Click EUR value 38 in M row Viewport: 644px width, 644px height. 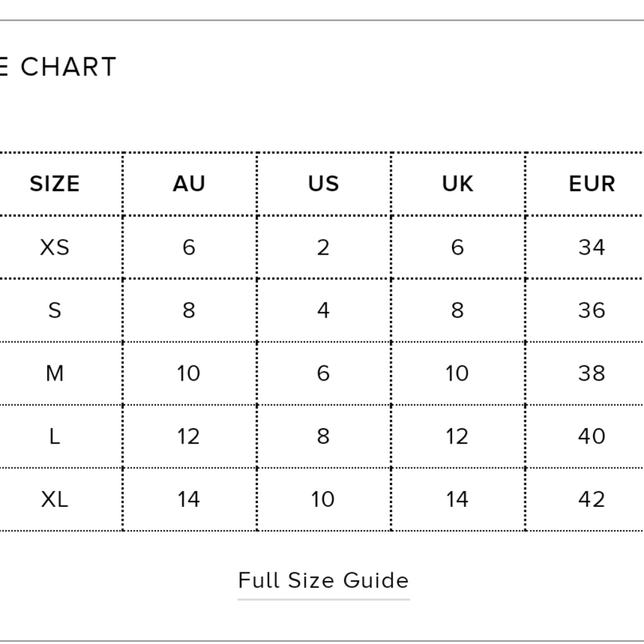pos(592,374)
